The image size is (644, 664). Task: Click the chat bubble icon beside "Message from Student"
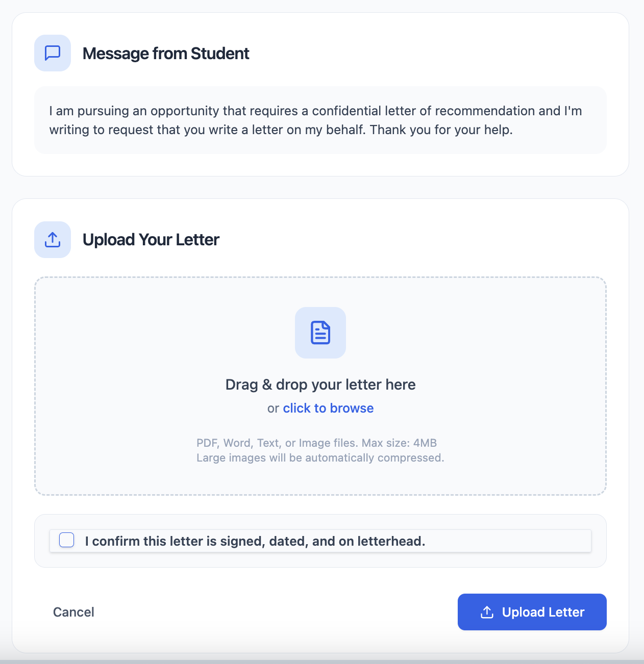pos(53,53)
